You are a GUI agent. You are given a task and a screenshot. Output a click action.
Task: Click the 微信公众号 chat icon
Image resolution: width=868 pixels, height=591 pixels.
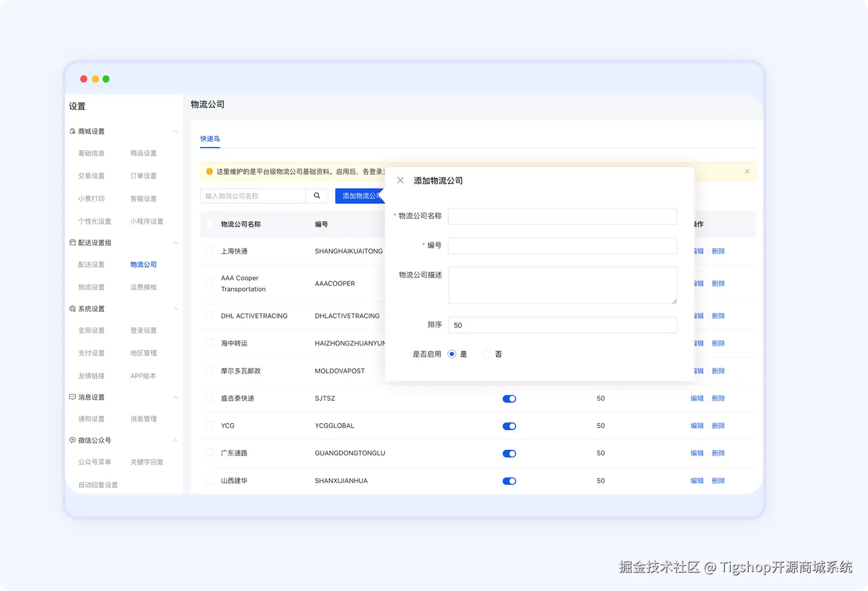click(73, 440)
